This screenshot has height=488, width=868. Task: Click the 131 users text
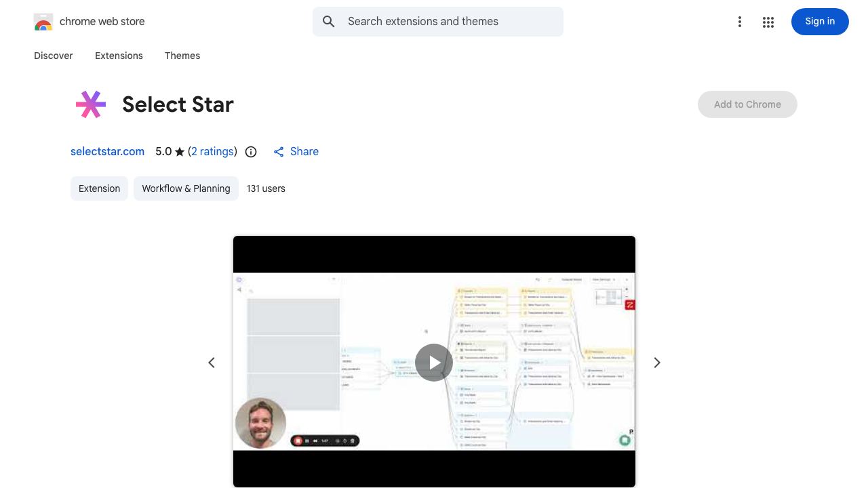click(266, 188)
